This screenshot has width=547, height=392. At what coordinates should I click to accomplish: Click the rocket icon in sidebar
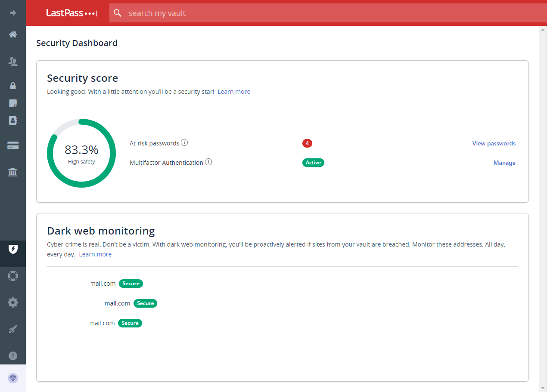click(13, 330)
